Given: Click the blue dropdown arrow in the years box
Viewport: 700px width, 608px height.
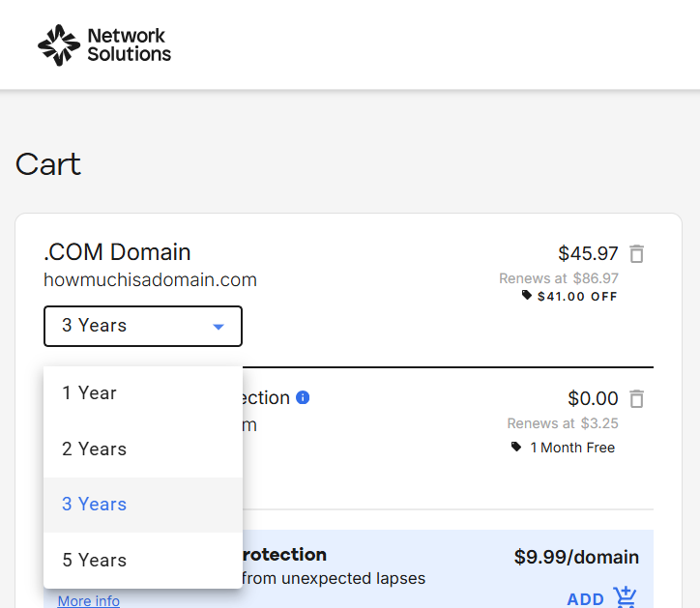Looking at the screenshot, I should point(219,327).
